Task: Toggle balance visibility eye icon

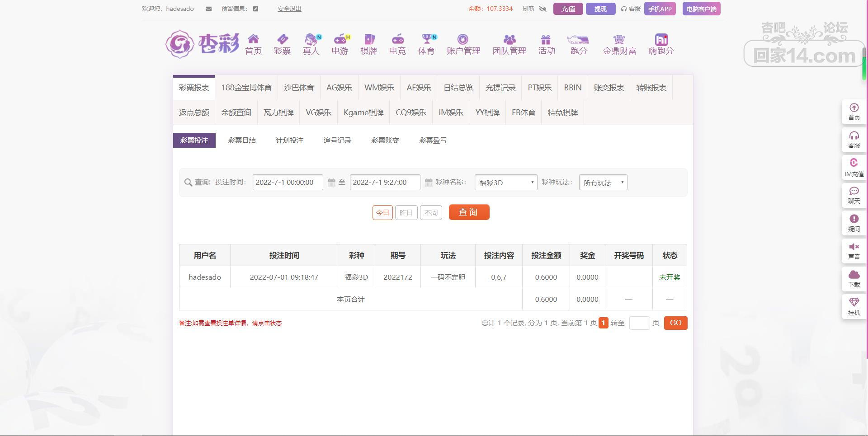Action: pos(543,9)
